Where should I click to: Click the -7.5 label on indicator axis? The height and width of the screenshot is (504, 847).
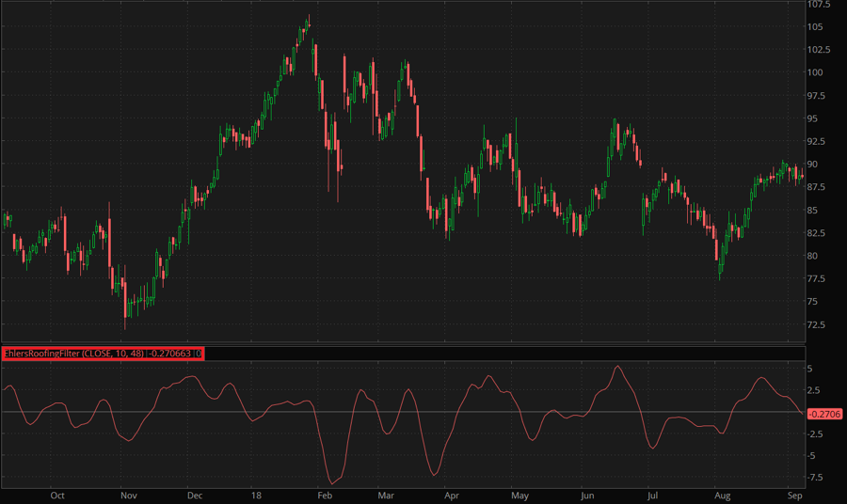click(x=817, y=478)
